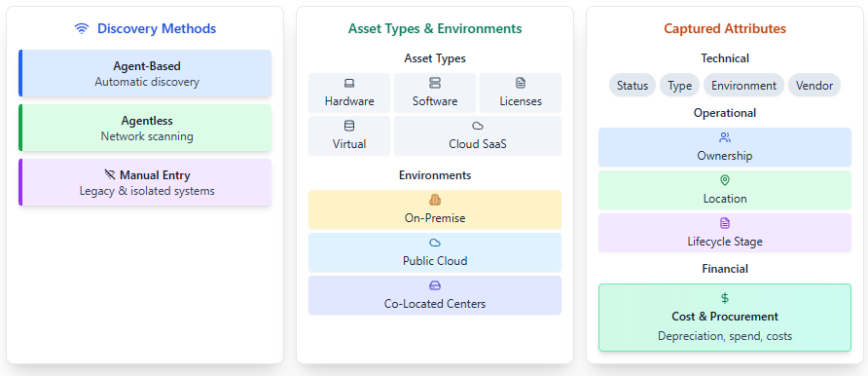This screenshot has height=376, width=868.
Task: Click the document icon above Licenses
Action: (521, 83)
